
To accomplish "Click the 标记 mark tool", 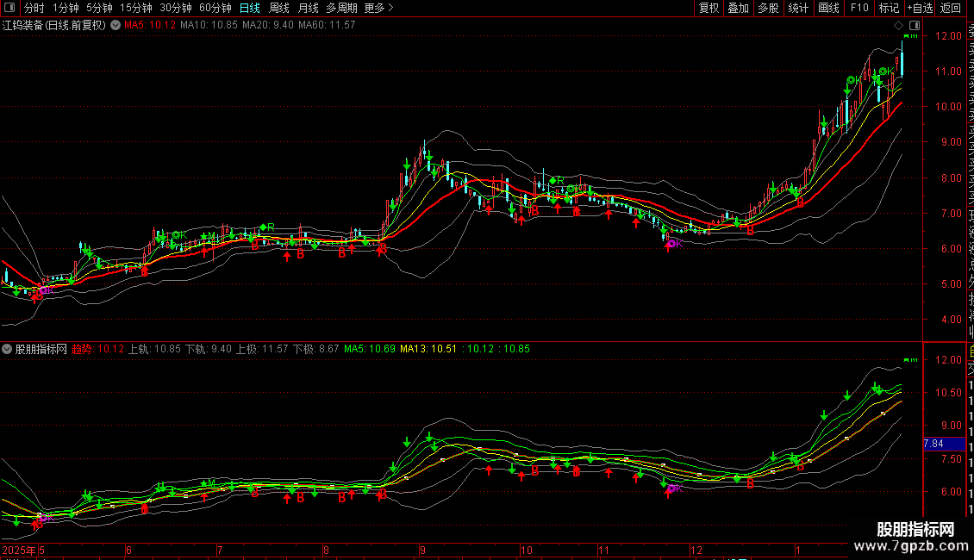I will (889, 8).
